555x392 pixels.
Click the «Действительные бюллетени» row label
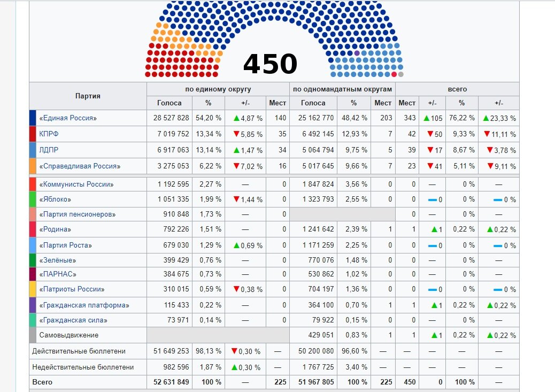pyautogui.click(x=79, y=351)
